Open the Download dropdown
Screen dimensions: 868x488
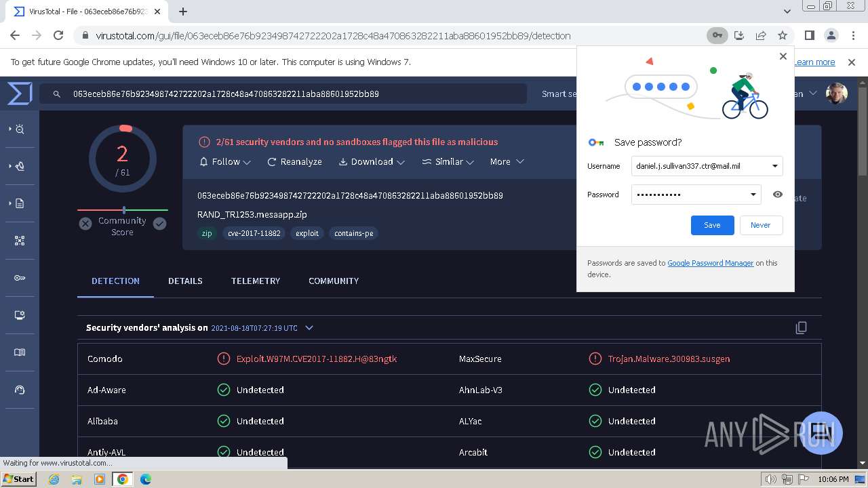click(x=372, y=162)
